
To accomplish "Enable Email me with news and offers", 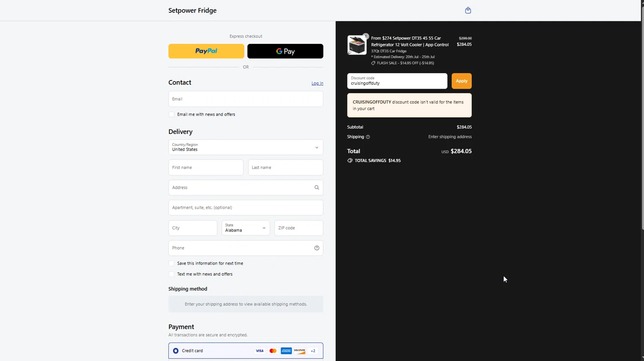I will pyautogui.click(x=172, y=114).
